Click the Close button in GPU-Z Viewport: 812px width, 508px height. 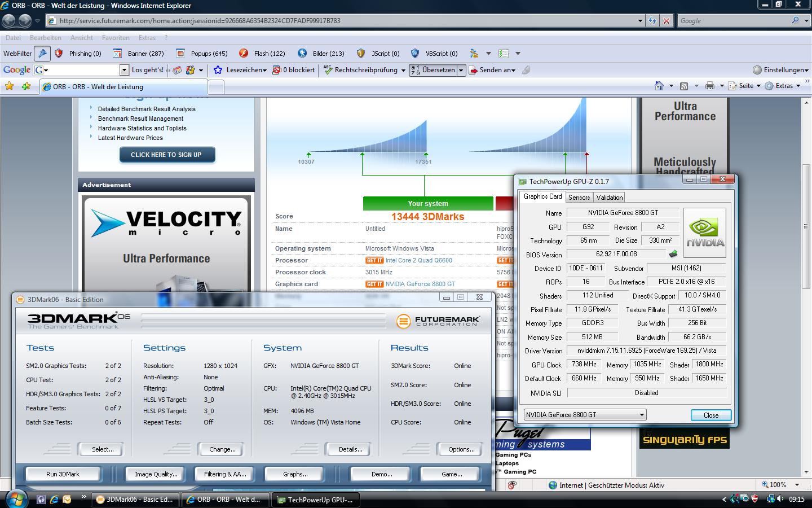(x=711, y=415)
